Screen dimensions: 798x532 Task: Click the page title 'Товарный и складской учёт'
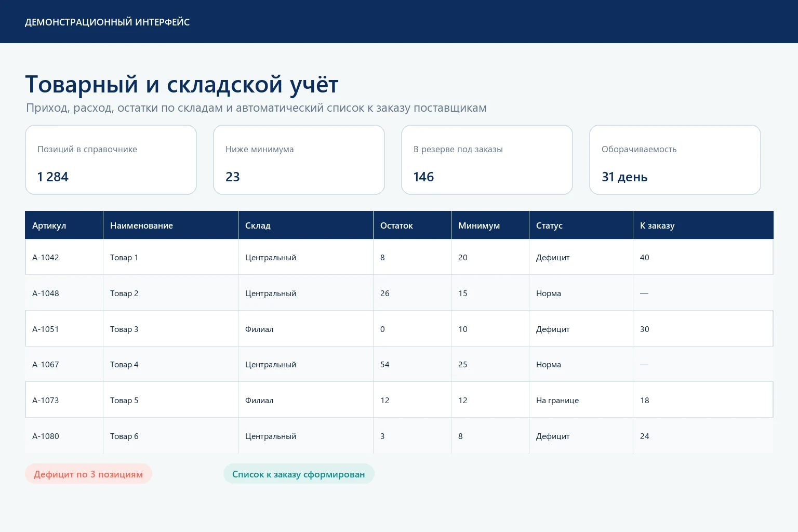(182, 84)
